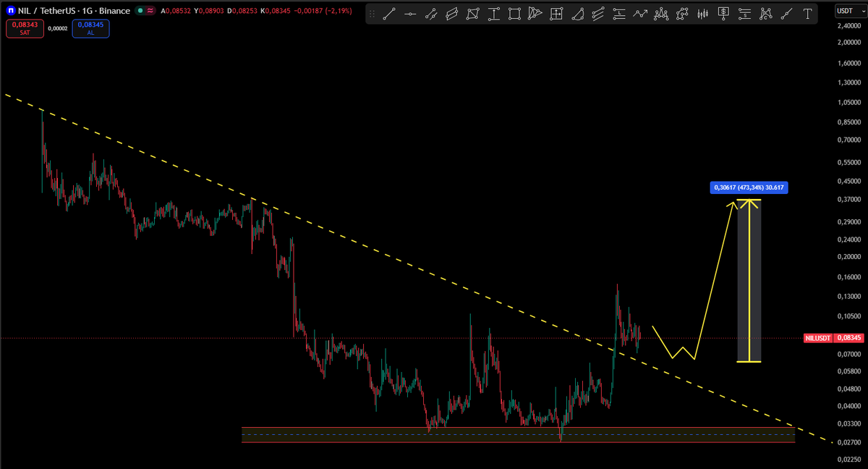The width and height of the screenshot is (868, 469).
Task: Select the XABCD polygon pattern tool
Action: point(682,13)
